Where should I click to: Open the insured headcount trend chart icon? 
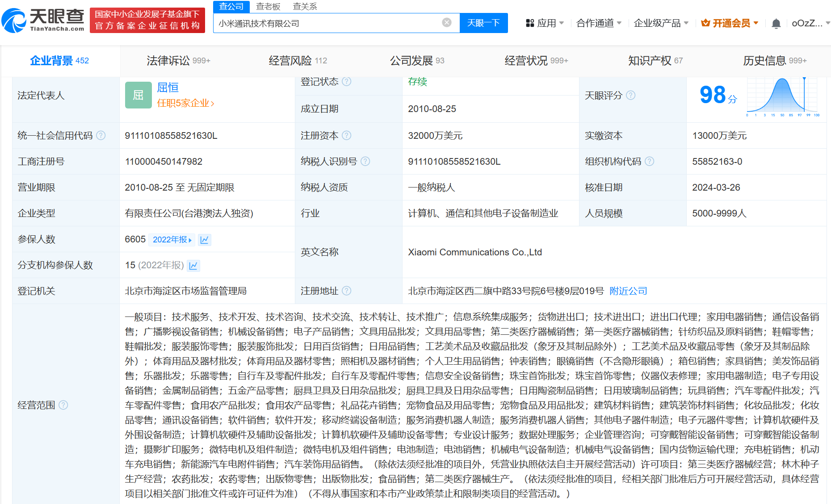pyautogui.click(x=205, y=240)
